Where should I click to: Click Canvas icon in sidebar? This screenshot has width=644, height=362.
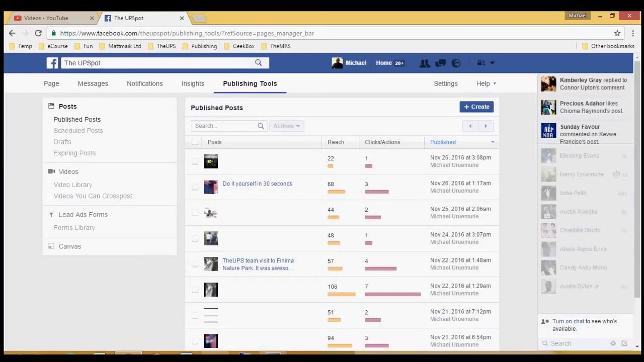[x=51, y=246]
